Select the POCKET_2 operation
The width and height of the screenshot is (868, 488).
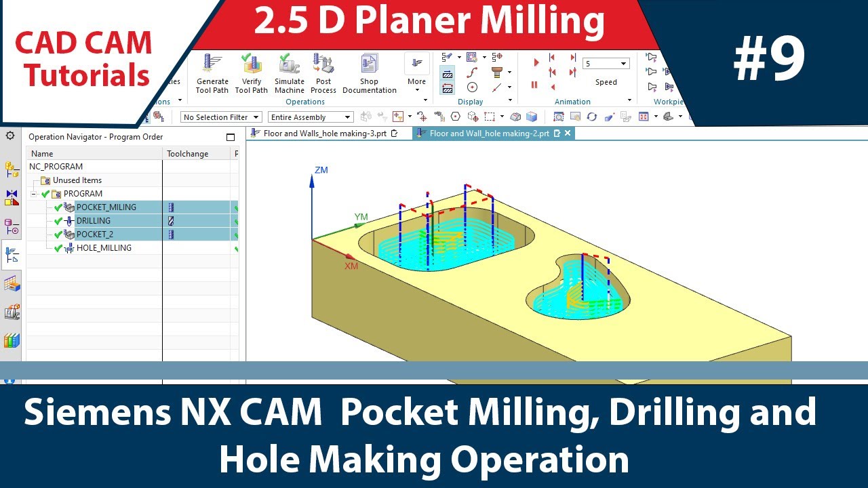[95, 235]
